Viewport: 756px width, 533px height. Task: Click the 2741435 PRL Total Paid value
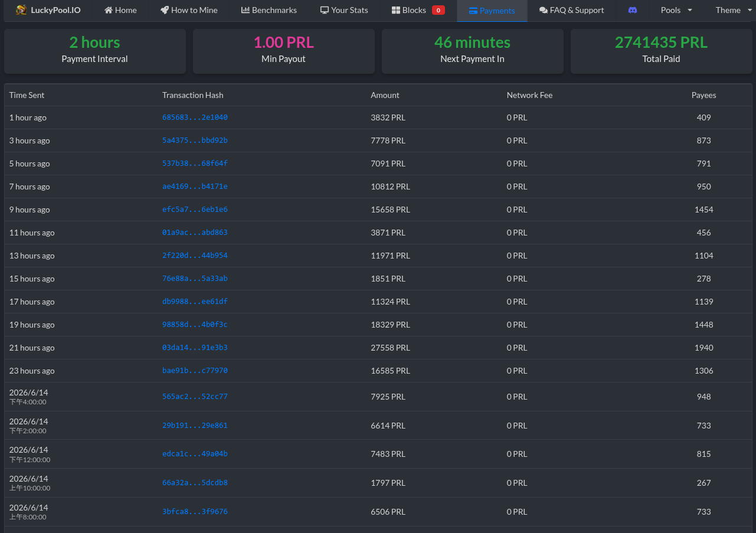[661, 42]
